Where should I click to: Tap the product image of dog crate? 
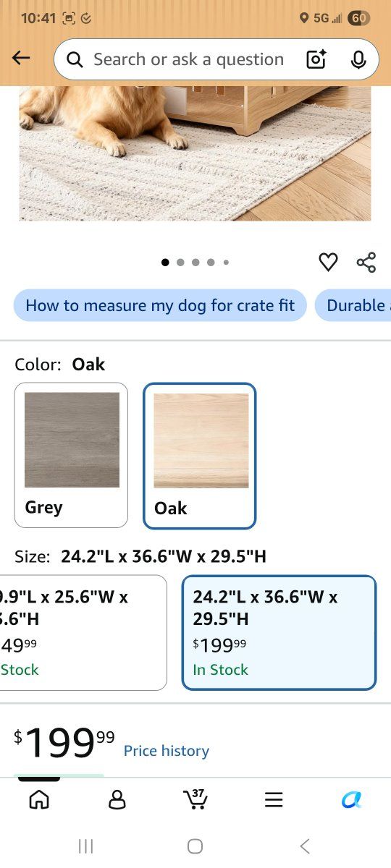[x=195, y=153]
